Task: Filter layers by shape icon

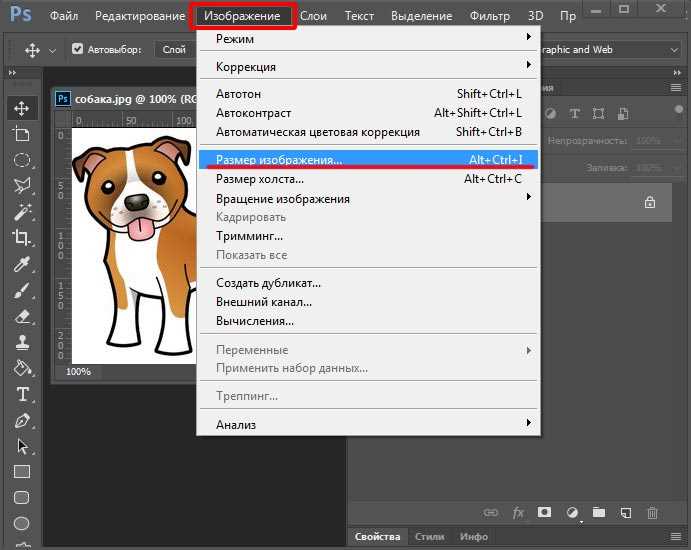Action: coord(598,114)
